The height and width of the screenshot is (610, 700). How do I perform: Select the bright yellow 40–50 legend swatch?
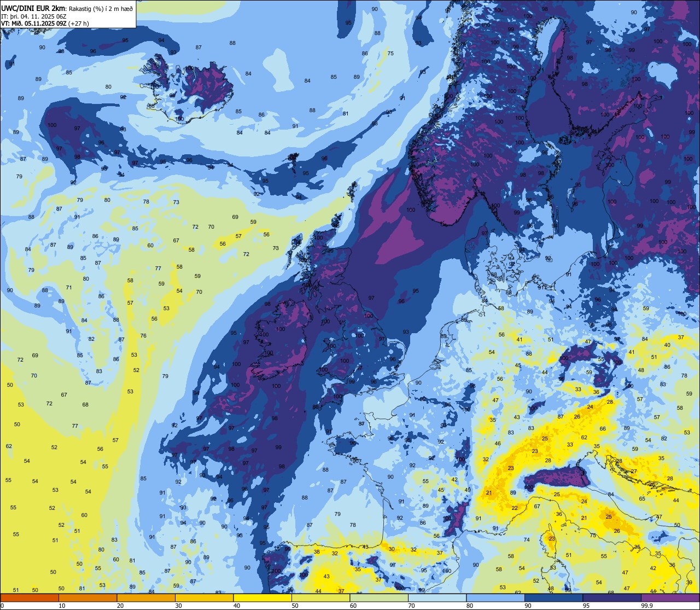click(x=262, y=597)
